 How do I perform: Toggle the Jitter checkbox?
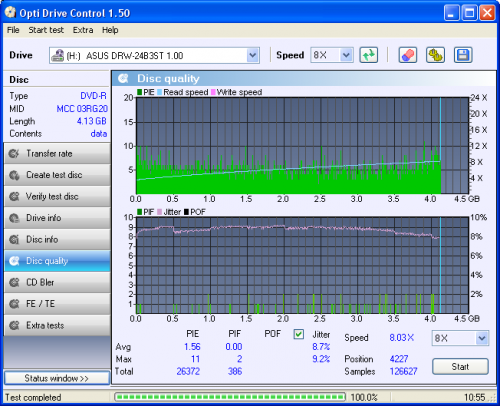[x=299, y=334]
